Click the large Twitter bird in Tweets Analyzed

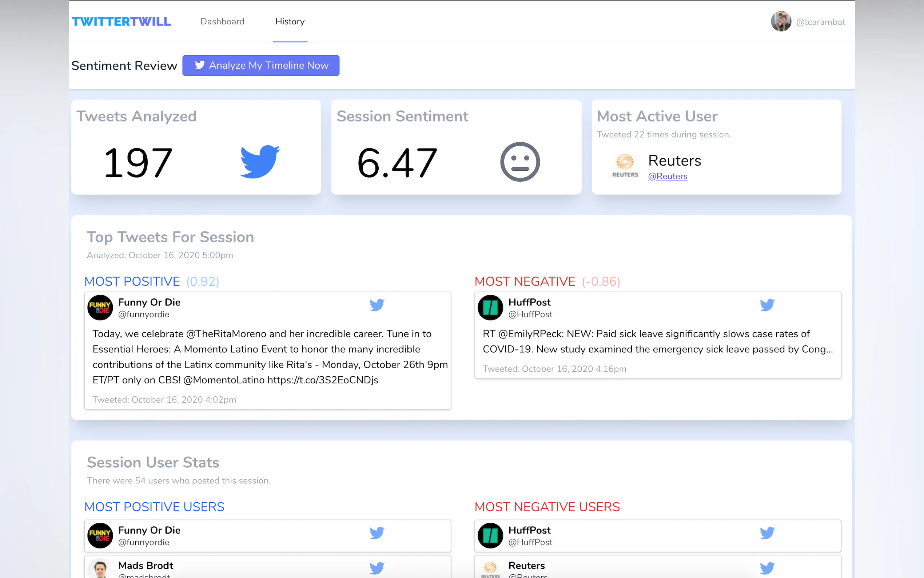260,162
